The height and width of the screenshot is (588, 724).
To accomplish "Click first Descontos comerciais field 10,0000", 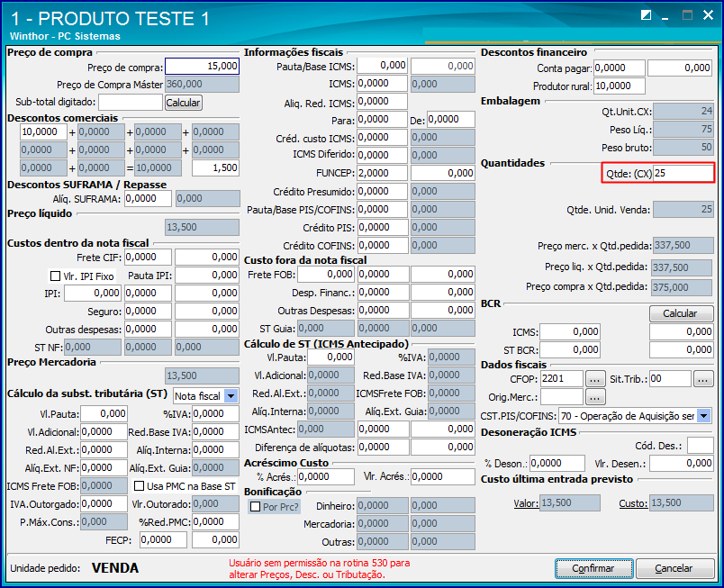I will [43, 132].
